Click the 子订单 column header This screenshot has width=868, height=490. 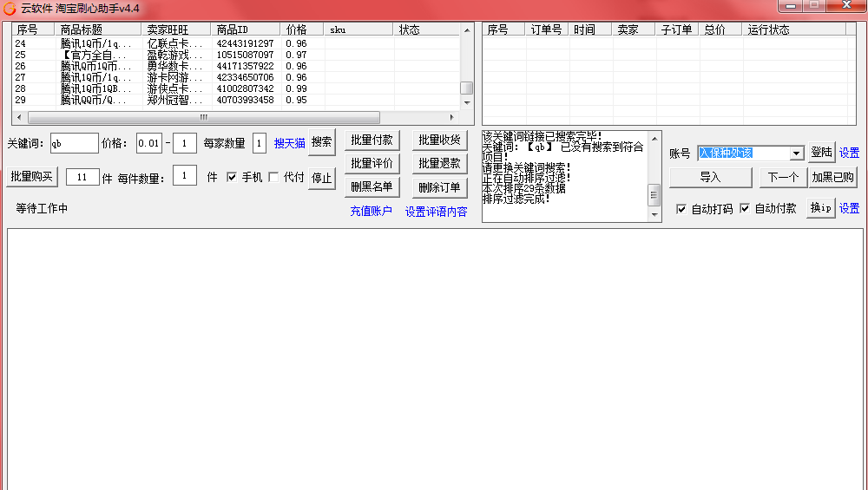click(x=676, y=29)
